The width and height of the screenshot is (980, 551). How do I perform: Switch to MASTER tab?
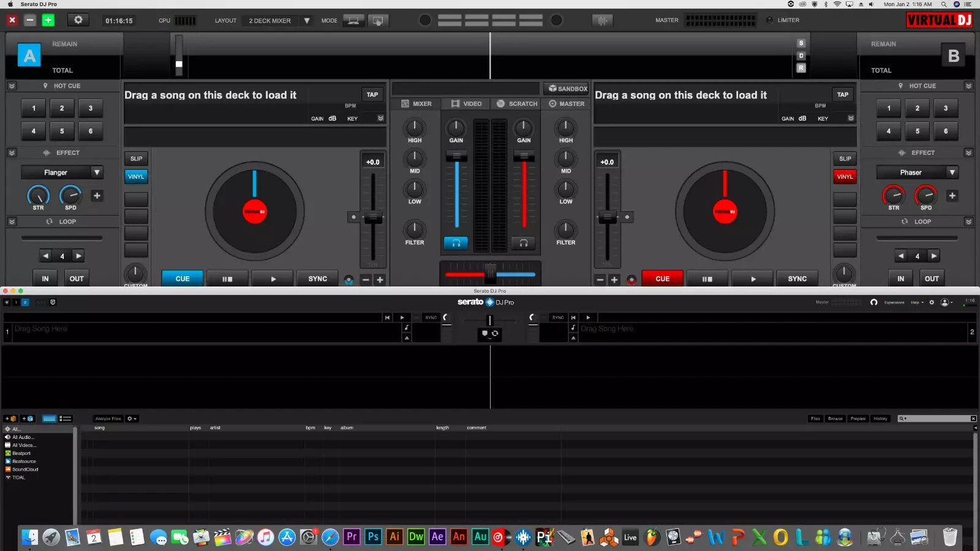point(567,104)
